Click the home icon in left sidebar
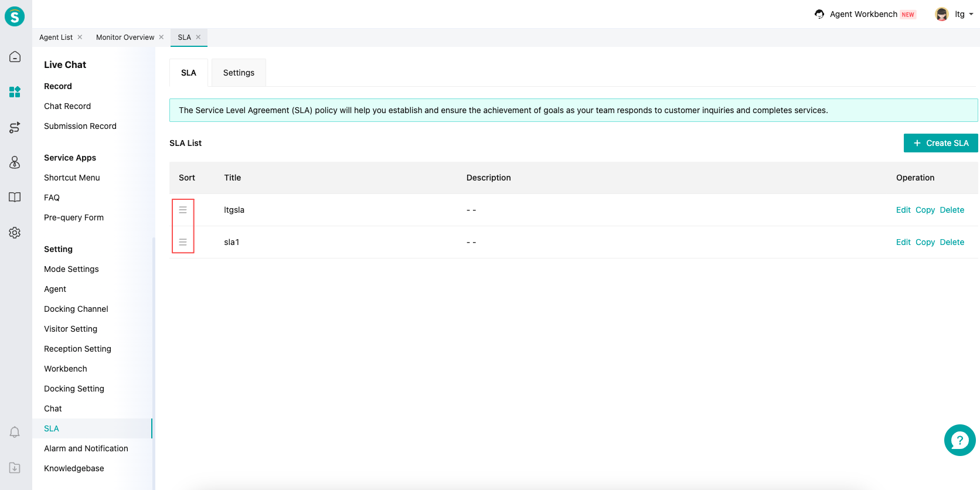The width and height of the screenshot is (980, 490). (15, 57)
